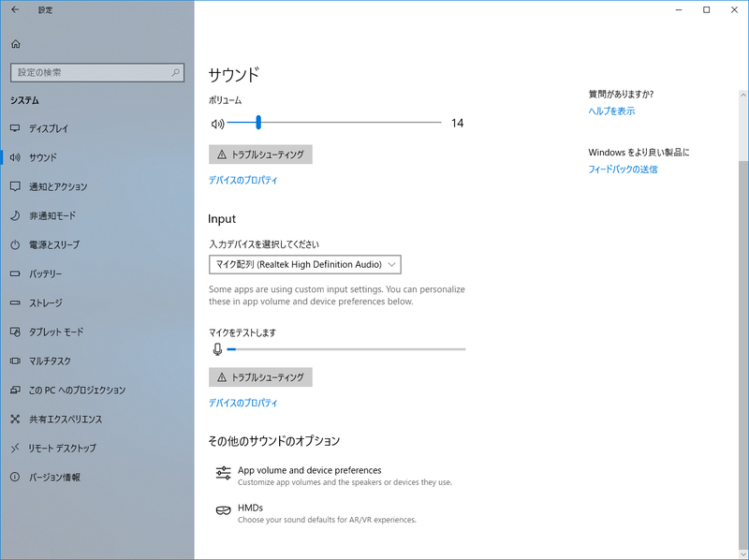Open バッテリー settings page
This screenshot has width=749, height=560.
tap(97, 273)
